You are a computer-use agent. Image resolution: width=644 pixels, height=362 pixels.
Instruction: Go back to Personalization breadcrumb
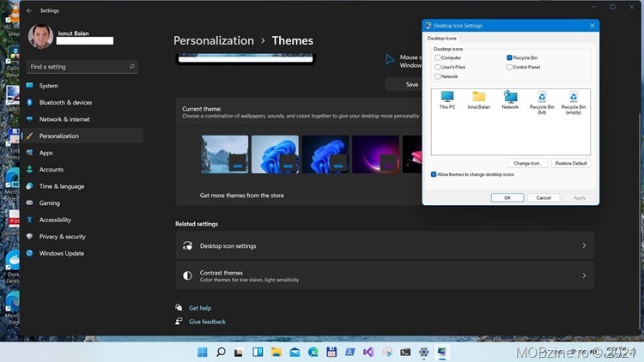pos(214,40)
